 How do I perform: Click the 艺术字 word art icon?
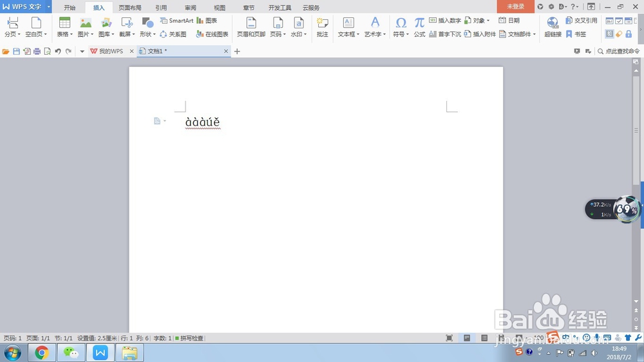click(x=375, y=23)
